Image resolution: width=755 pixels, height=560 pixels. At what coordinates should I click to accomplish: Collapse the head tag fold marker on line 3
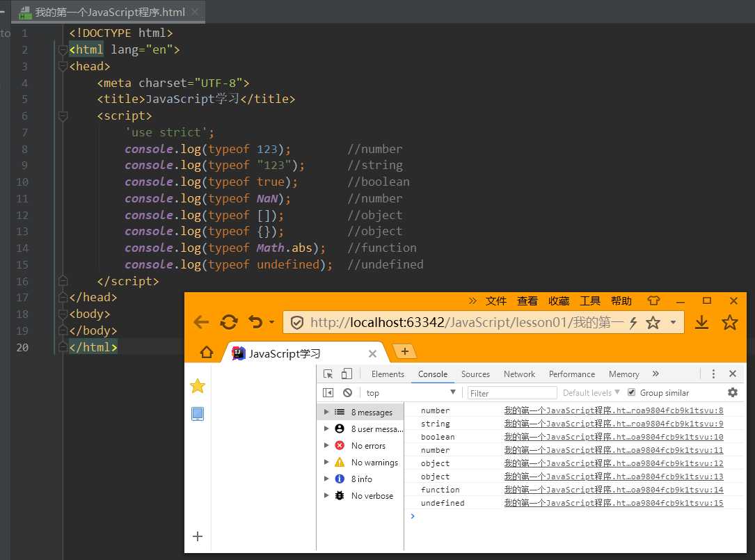click(63, 66)
